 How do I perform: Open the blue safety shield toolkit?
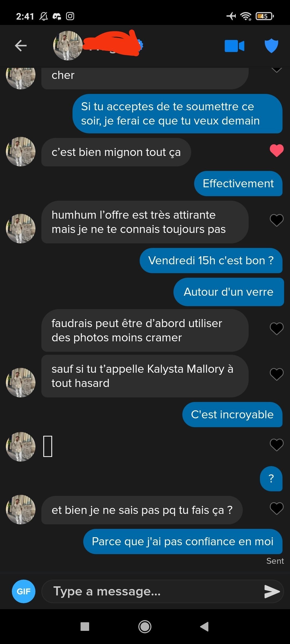tap(271, 46)
